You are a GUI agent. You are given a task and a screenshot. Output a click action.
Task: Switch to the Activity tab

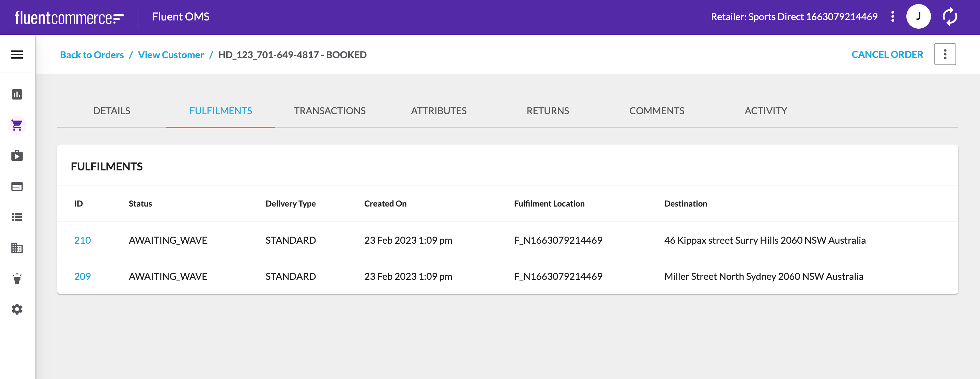765,111
